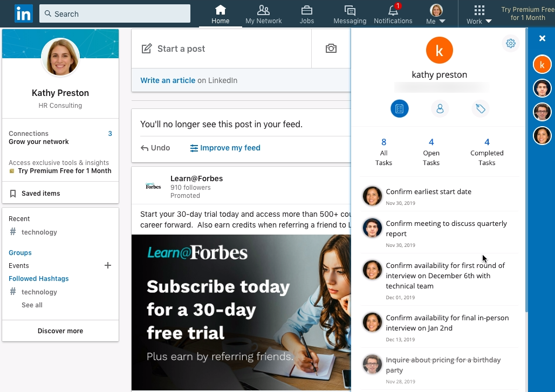This screenshot has height=392, width=555.
Task: Click the Learn@Forbes ad image
Action: 241,312
